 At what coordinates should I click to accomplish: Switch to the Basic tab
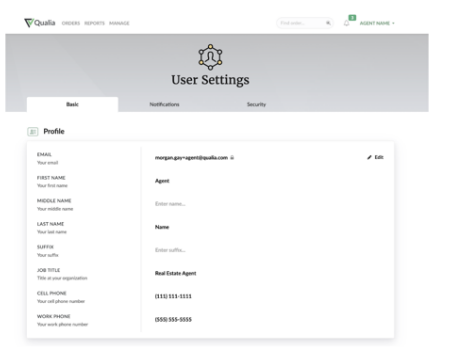[72, 104]
